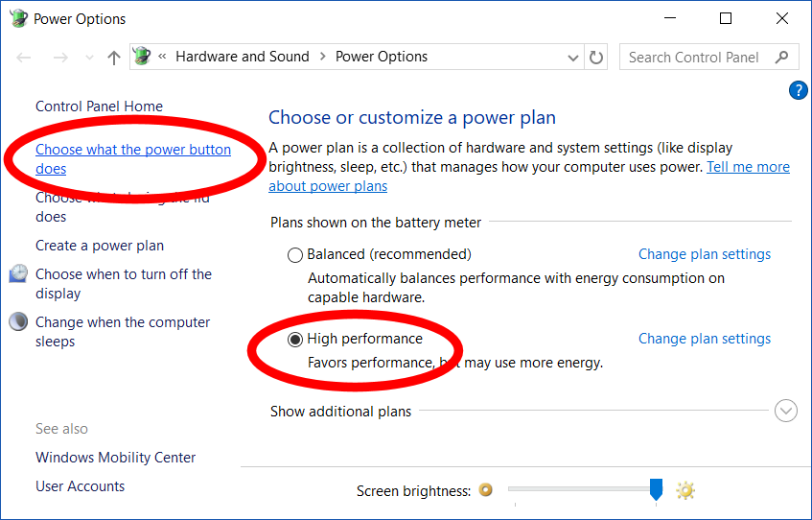Select the Balanced (recommended) plan
Image resolution: width=812 pixels, height=520 pixels.
coord(295,255)
